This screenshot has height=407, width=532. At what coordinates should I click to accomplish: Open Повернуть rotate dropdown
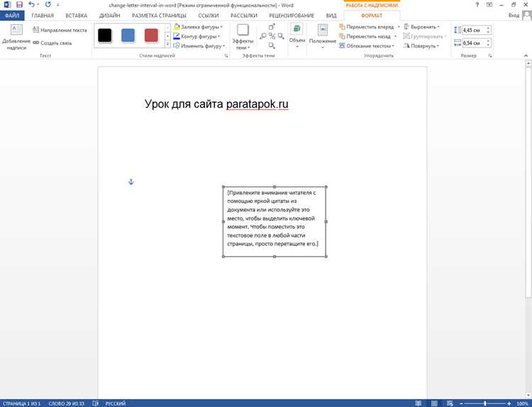[x=421, y=46]
